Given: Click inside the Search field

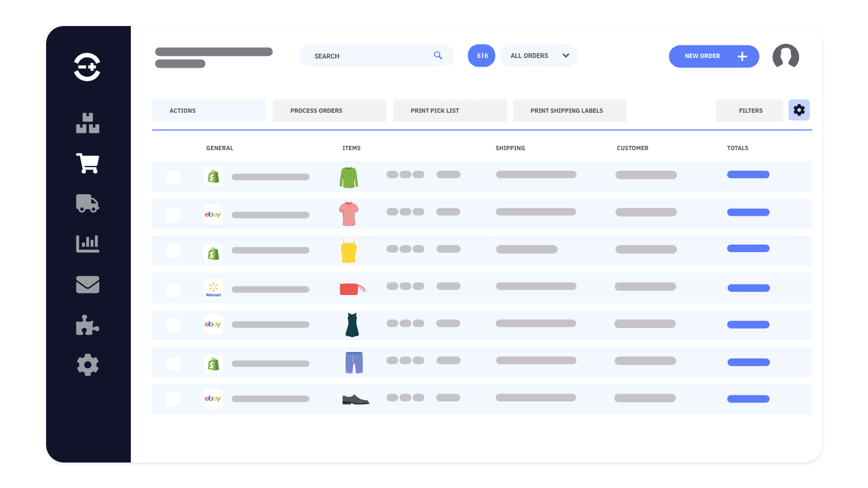Looking at the screenshot, I should tap(369, 55).
